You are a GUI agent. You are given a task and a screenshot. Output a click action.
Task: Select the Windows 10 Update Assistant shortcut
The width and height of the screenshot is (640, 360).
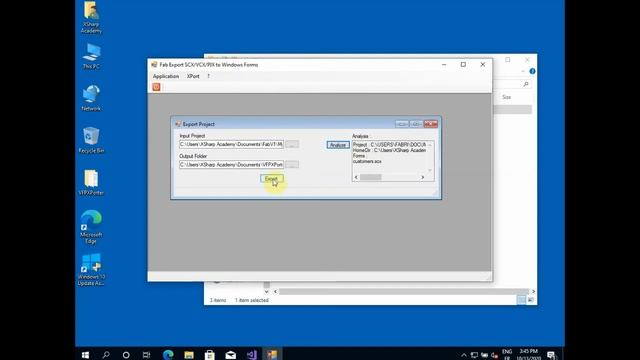coord(91,269)
